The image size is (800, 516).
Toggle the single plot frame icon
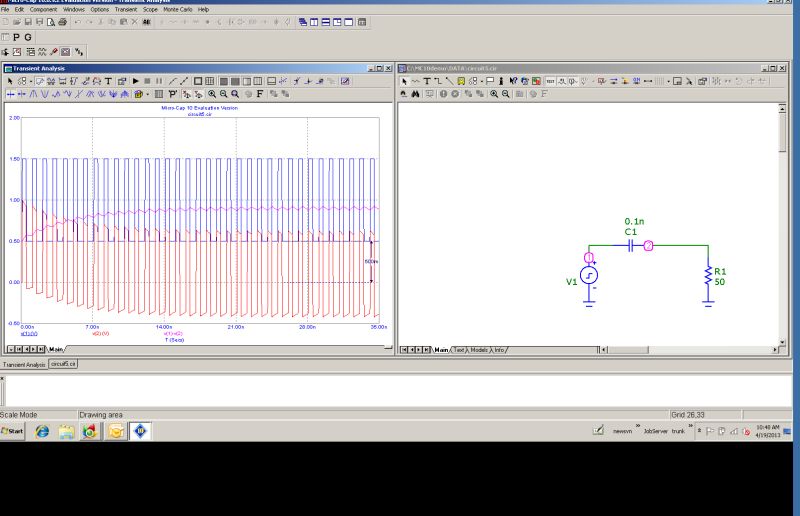[197, 81]
